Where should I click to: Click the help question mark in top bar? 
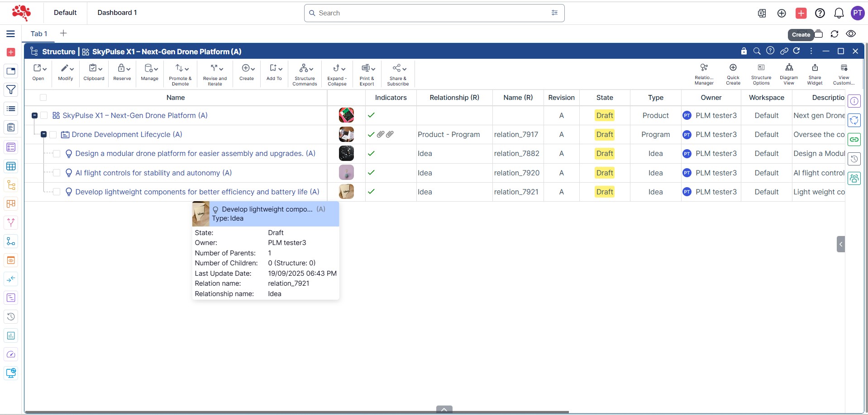tap(820, 13)
